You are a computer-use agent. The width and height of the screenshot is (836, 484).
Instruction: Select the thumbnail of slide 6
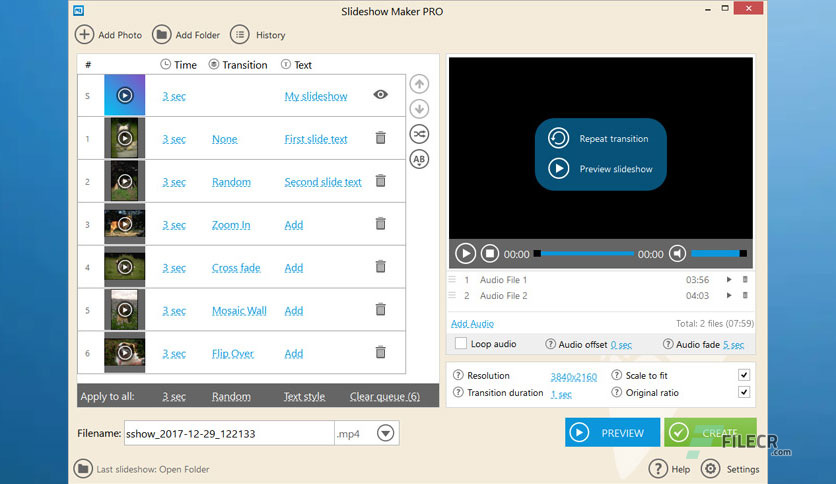coord(124,352)
